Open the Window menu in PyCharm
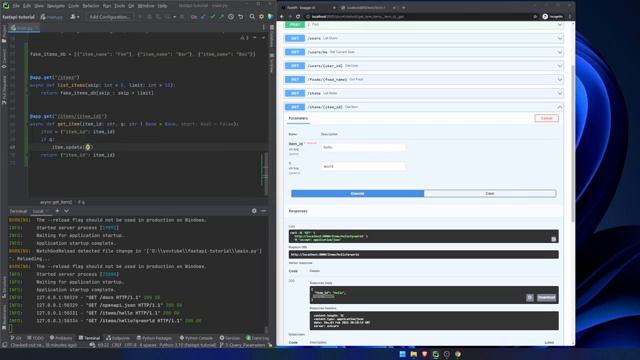This screenshot has height=360, width=640. coord(146,6)
